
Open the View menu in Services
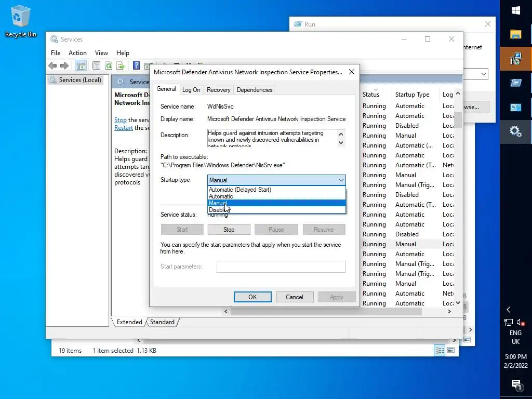pos(101,52)
